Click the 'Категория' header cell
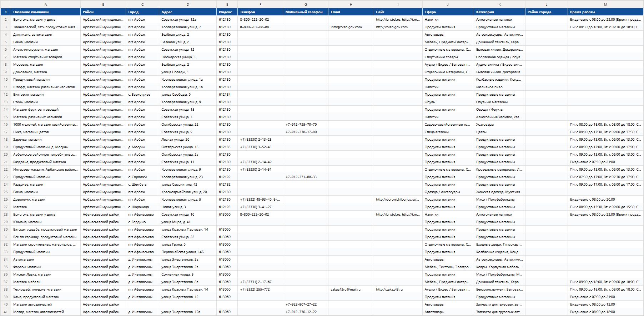 (x=499, y=12)
